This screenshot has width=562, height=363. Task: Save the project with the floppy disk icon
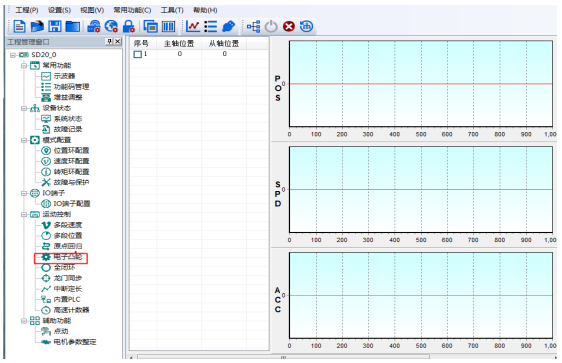(55, 26)
